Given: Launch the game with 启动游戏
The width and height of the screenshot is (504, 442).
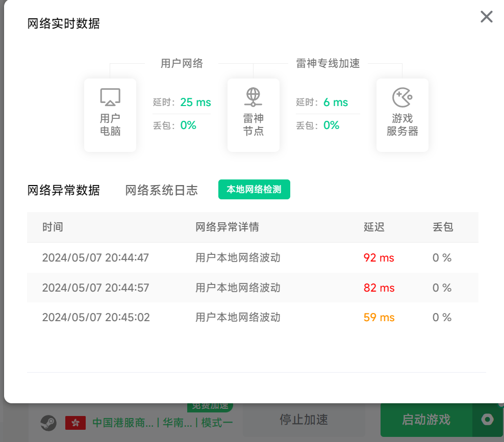Looking at the screenshot, I should pos(426,420).
